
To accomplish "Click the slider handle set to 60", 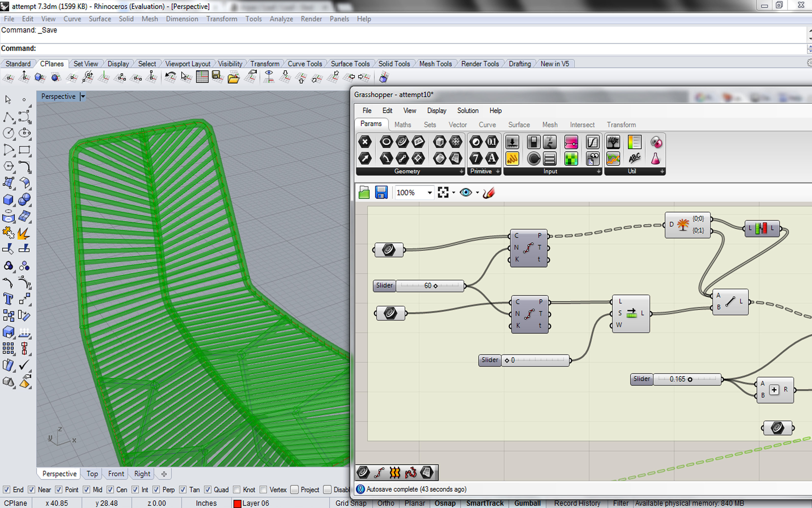I will pos(436,286).
